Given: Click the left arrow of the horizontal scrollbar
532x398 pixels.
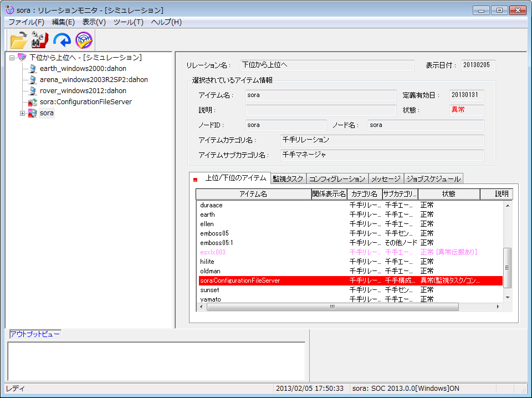Looking at the screenshot, I should tap(201, 307).
